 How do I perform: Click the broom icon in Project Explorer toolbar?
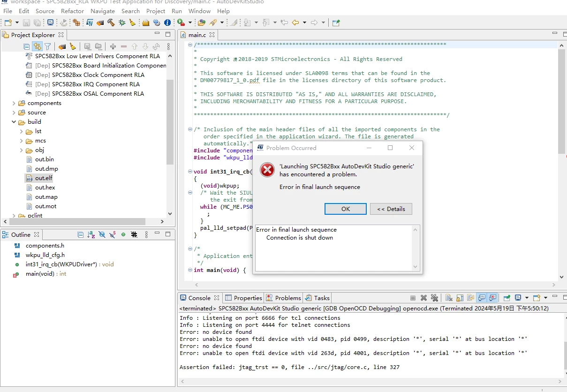point(73,46)
